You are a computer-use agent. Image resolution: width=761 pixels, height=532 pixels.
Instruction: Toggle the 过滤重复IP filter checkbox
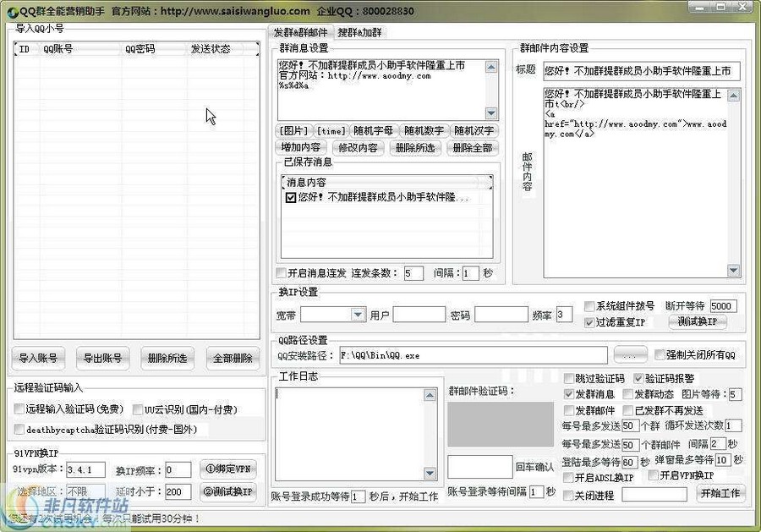point(589,322)
